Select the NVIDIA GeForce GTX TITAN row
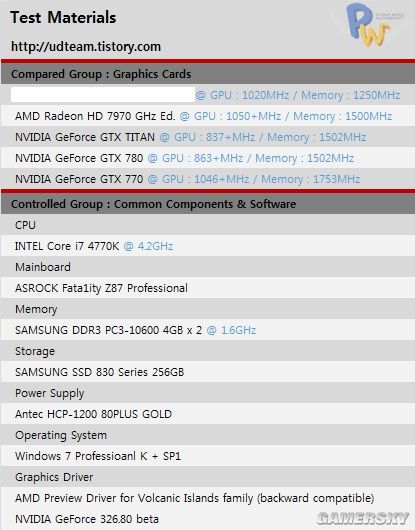This screenshot has height=530, width=415. click(208, 137)
